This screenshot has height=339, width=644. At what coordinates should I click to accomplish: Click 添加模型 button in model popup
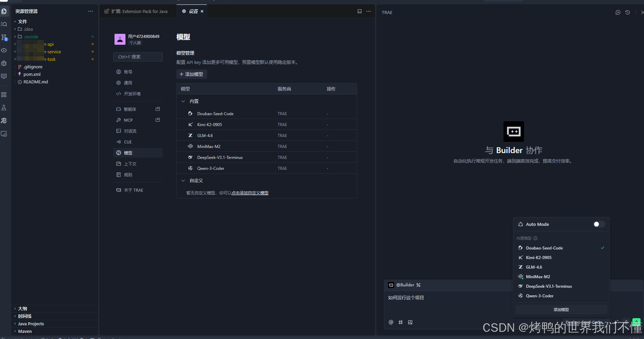coord(561,310)
